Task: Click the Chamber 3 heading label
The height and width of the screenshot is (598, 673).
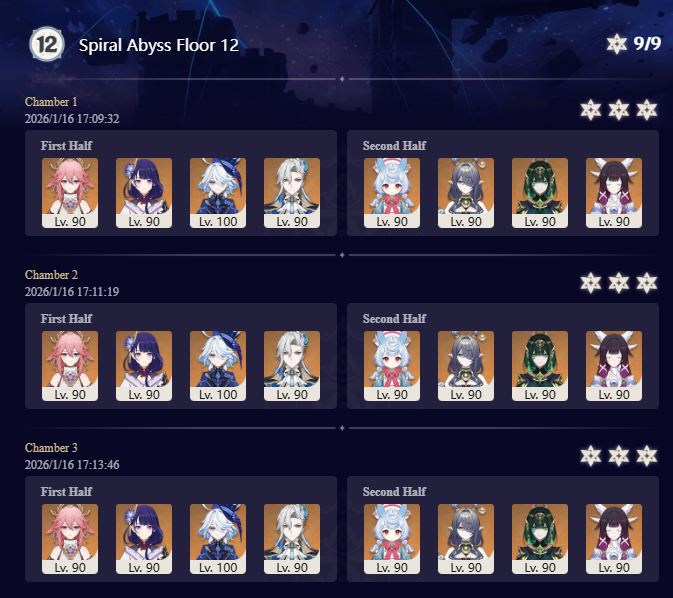Action: coord(51,448)
